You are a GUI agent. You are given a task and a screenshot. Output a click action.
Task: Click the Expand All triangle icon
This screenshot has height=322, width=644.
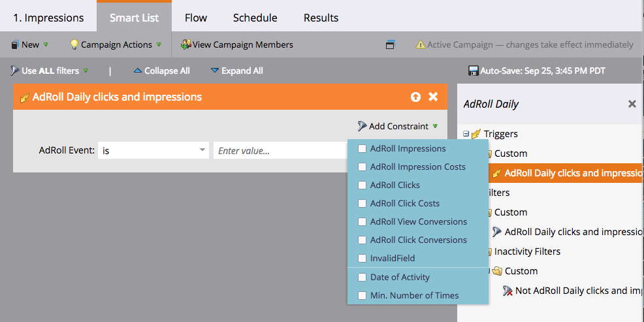point(215,71)
